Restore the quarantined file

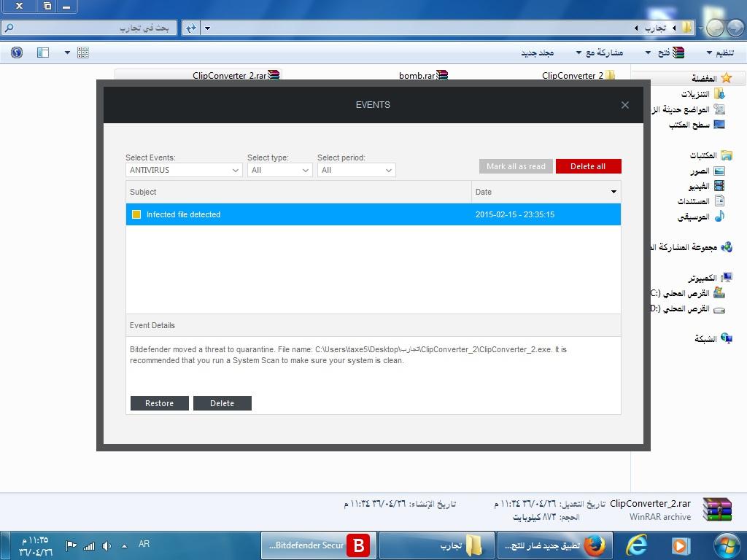click(160, 402)
